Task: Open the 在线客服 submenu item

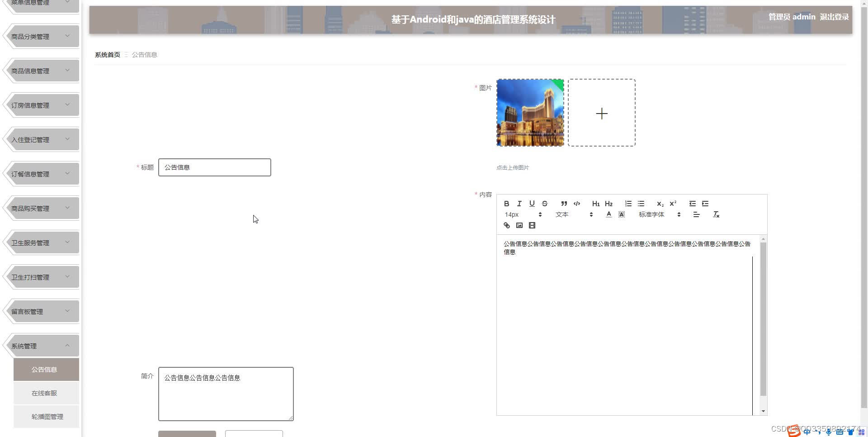Action: point(46,393)
